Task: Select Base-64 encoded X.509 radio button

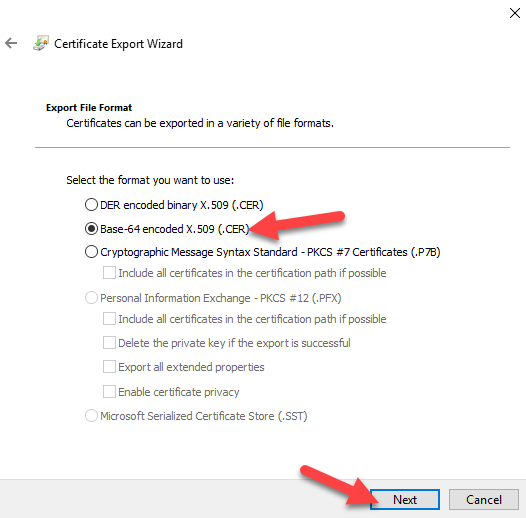Action: (x=91, y=228)
